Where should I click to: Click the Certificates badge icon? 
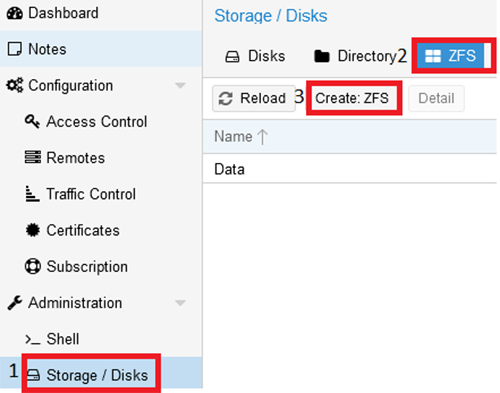point(33,230)
